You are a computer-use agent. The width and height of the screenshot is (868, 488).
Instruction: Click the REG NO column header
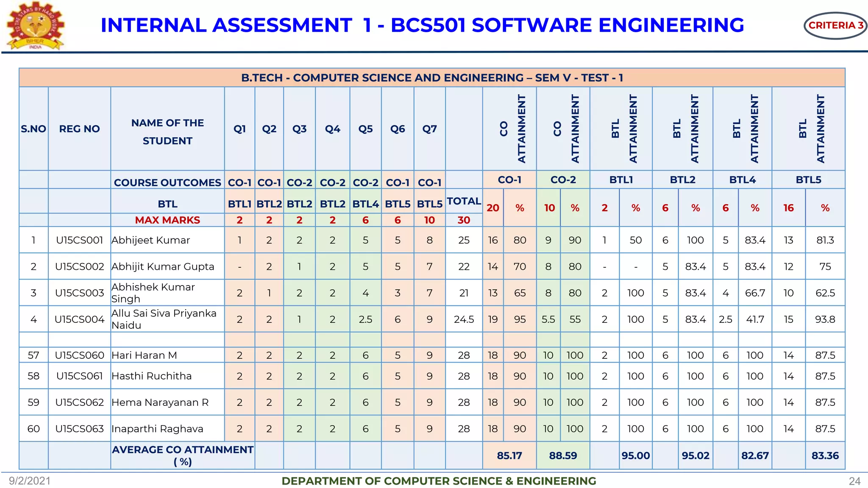pyautogui.click(x=79, y=129)
